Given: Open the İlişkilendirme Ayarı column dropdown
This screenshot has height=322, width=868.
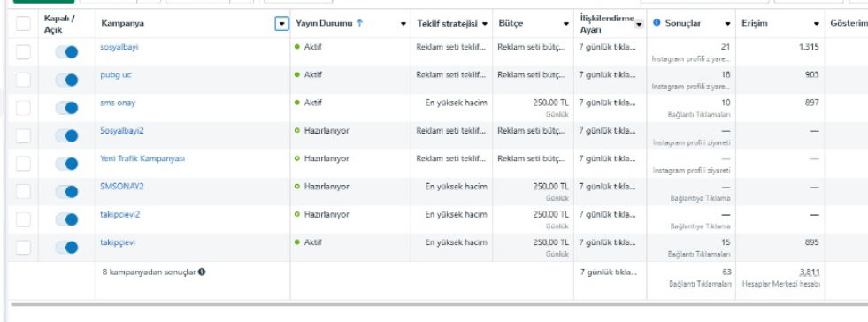Looking at the screenshot, I should point(640,25).
